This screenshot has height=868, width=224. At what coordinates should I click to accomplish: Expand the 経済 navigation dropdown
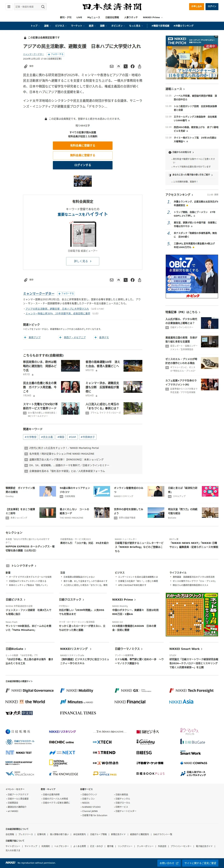pyautogui.click(x=92, y=26)
